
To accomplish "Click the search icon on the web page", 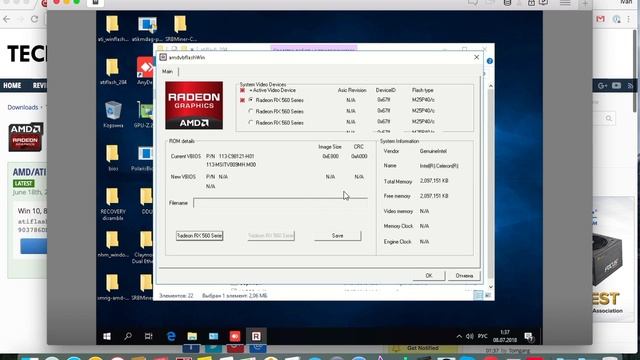I will coord(609,118).
